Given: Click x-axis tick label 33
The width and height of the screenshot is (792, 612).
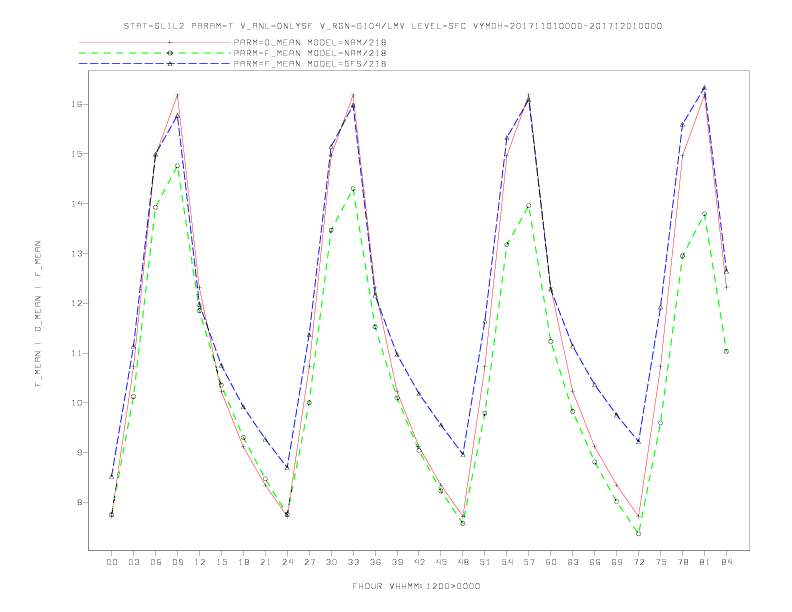Looking at the screenshot, I should coord(353,562).
